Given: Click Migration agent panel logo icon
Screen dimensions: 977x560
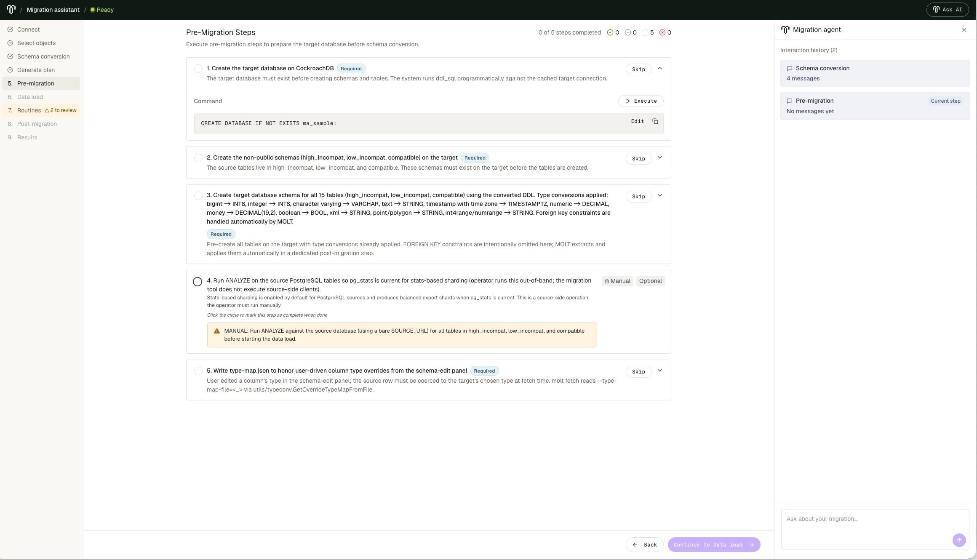Looking at the screenshot, I should pos(785,30).
